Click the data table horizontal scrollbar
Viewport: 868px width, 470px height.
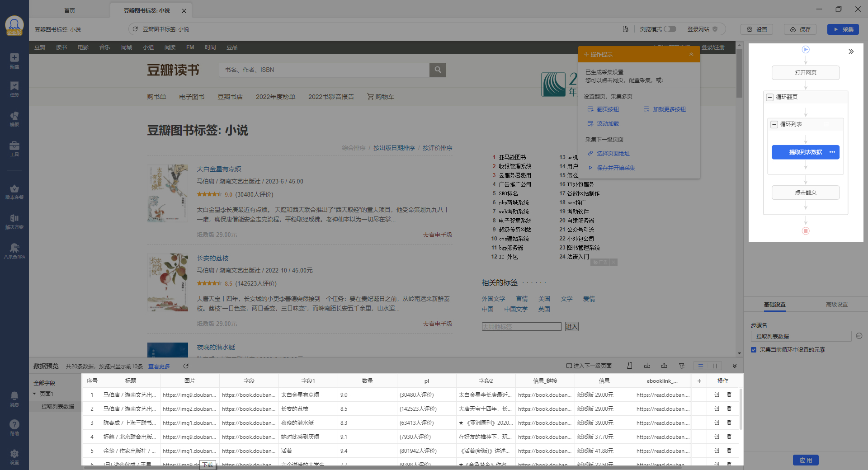pyautogui.click(x=316, y=467)
